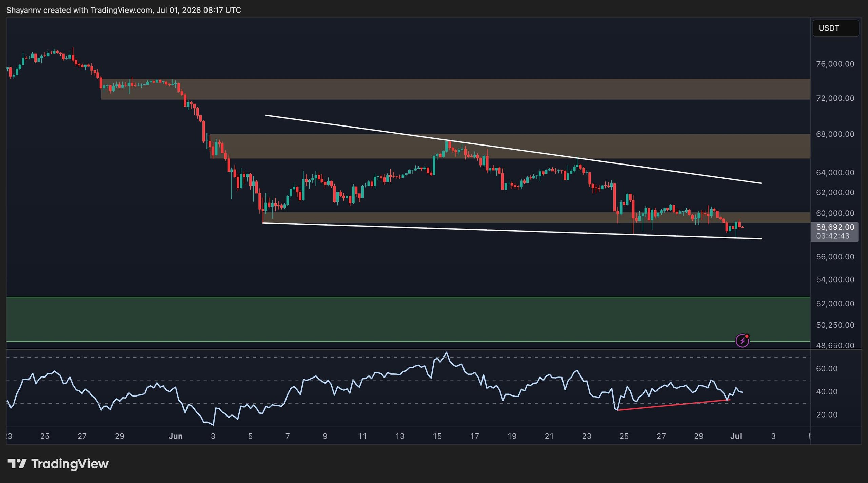Click the countdown timer 03:42:43
868x483 pixels.
pos(833,236)
